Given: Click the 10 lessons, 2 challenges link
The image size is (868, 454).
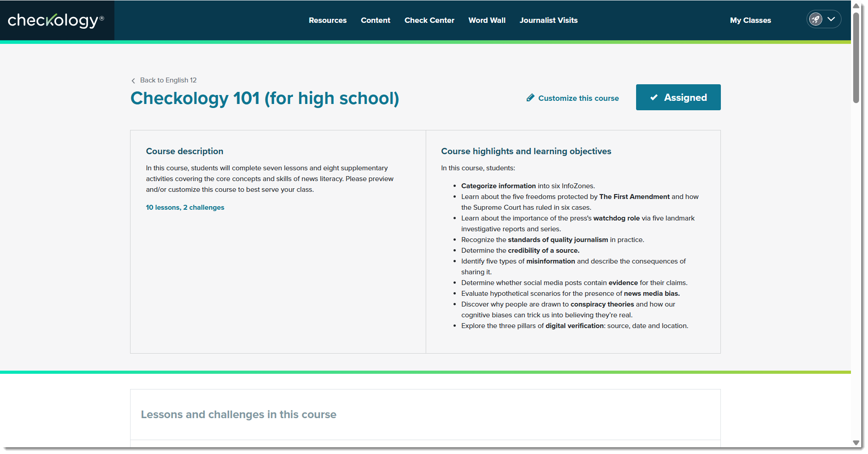Looking at the screenshot, I should [x=185, y=208].
